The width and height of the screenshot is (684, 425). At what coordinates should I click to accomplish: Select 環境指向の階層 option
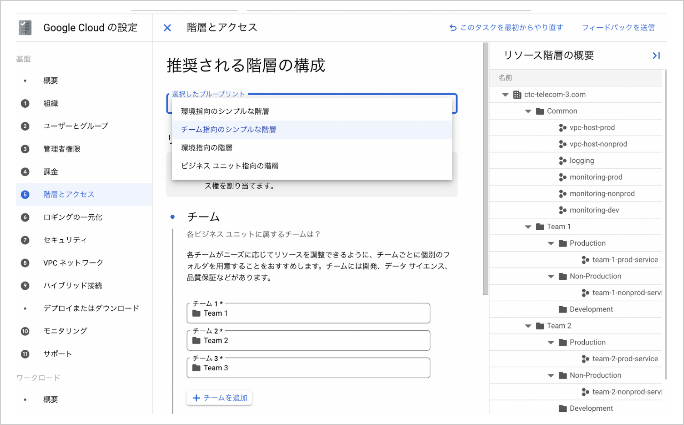(x=312, y=148)
